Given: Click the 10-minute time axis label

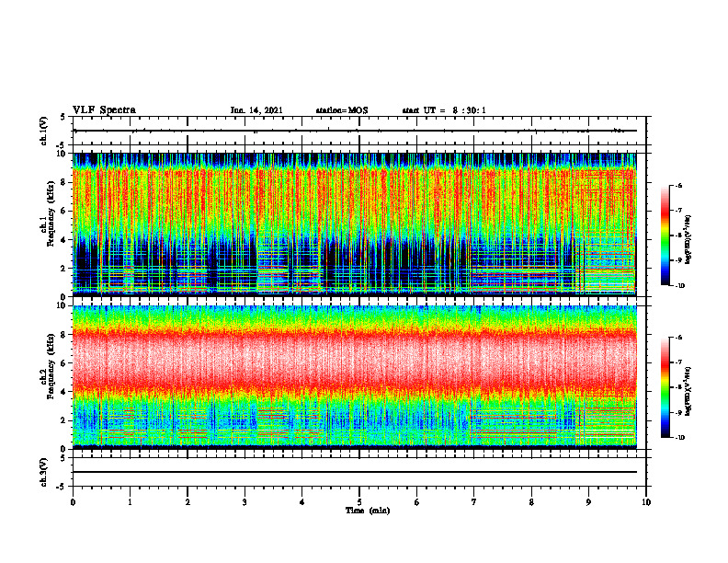Looking at the screenshot, I should coord(646,502).
